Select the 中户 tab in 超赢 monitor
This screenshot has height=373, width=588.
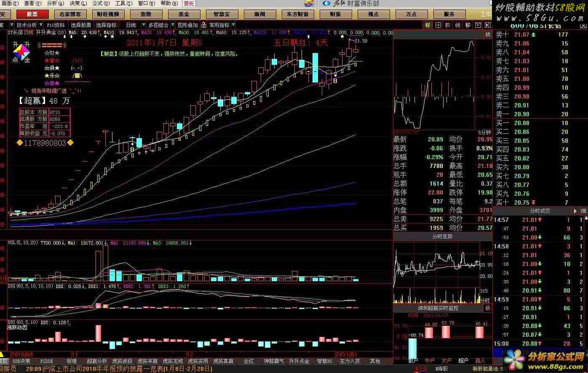coord(430,361)
